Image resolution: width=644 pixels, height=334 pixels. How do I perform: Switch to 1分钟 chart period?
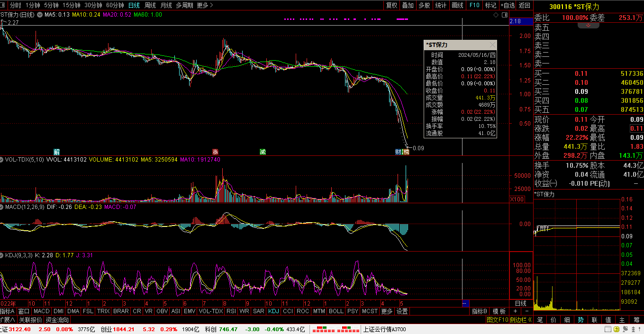click(x=33, y=5)
